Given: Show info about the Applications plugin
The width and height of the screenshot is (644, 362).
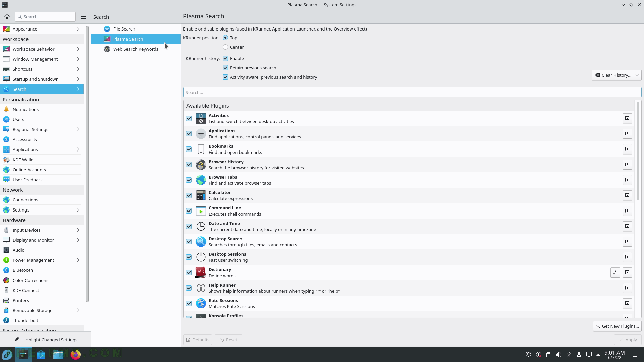Looking at the screenshot, I should [x=627, y=134].
